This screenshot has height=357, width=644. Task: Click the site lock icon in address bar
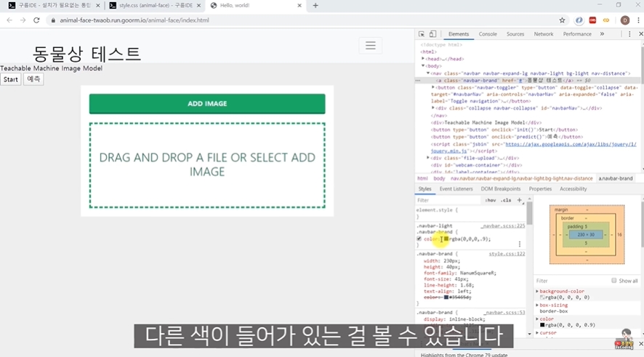click(x=53, y=20)
